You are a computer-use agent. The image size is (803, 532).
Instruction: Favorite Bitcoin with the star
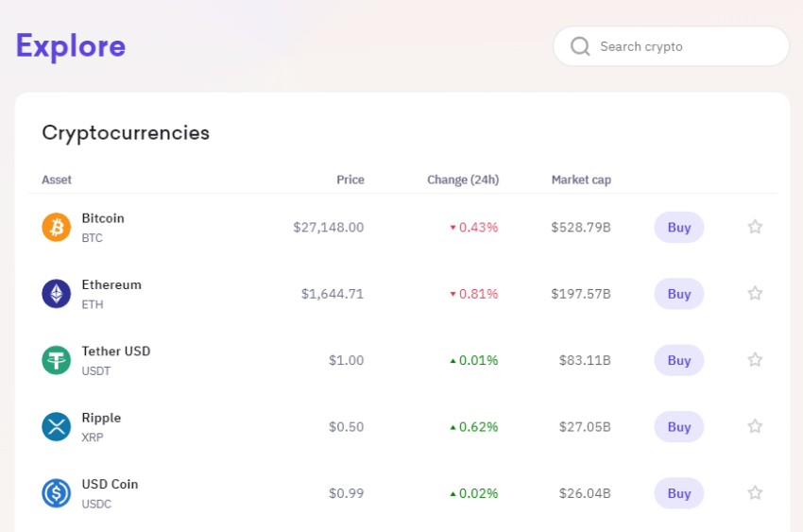[x=755, y=227]
